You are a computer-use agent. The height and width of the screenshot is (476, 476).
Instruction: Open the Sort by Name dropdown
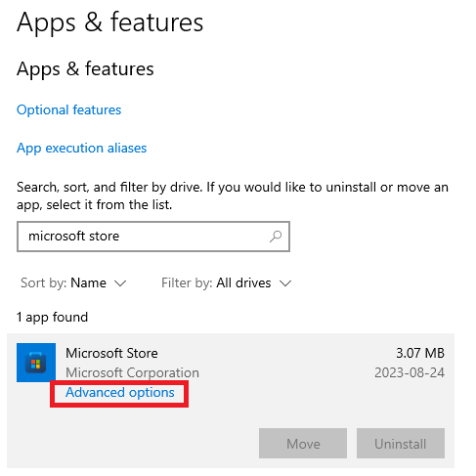point(73,282)
